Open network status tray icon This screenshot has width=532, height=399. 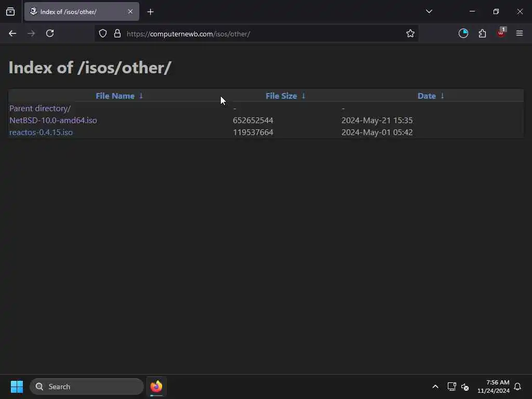(x=451, y=387)
